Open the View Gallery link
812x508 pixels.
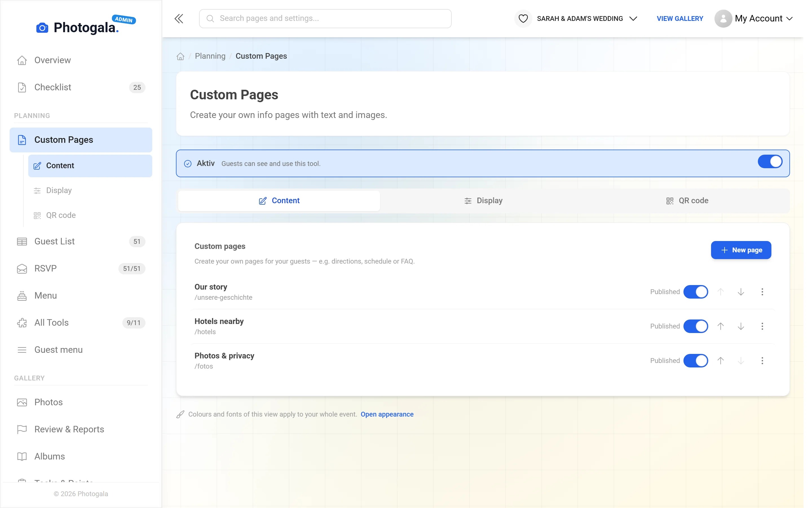pos(679,18)
